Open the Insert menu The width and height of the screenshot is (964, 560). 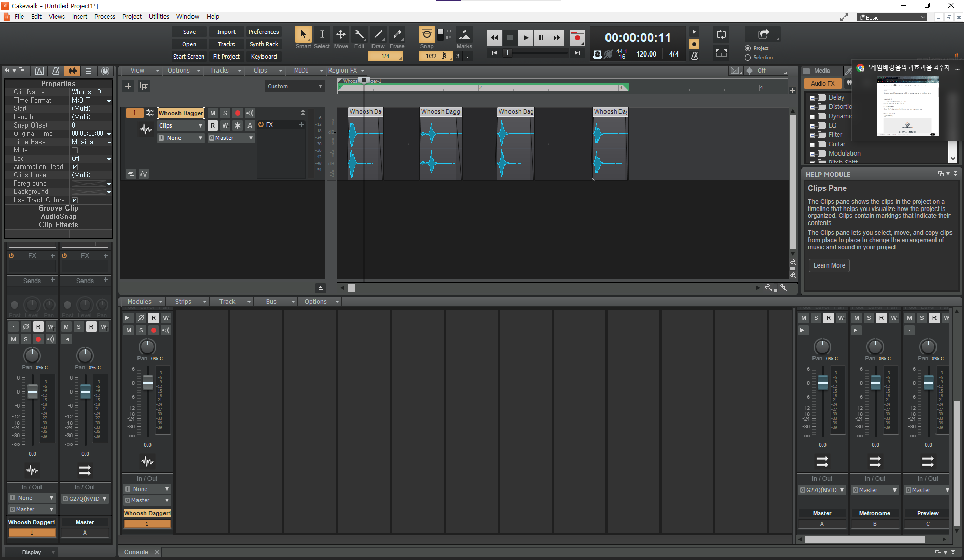(x=79, y=17)
